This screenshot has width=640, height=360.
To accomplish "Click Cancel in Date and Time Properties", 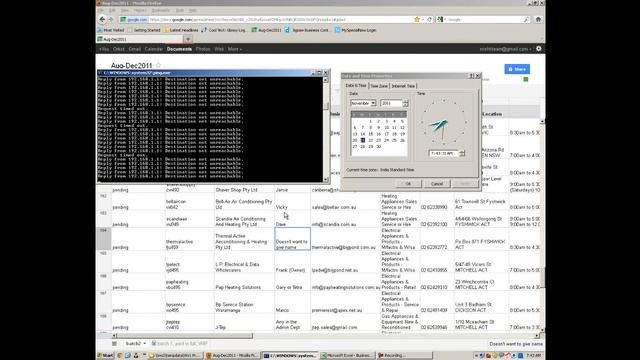I will click(x=437, y=184).
